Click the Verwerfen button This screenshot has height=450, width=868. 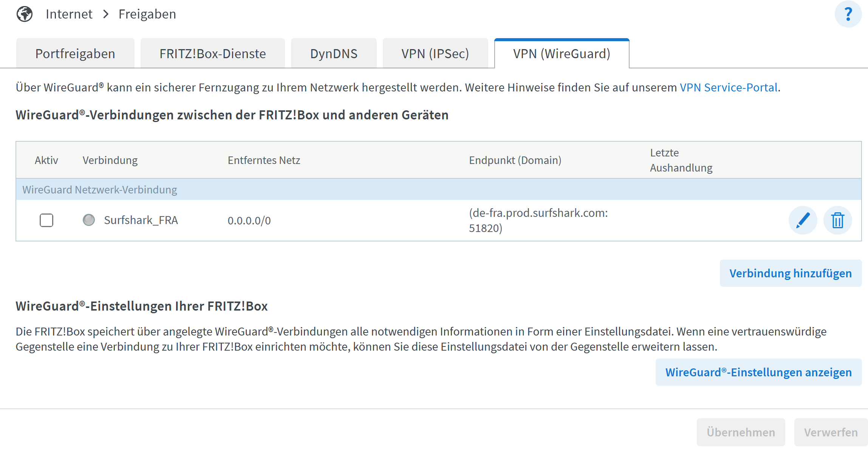click(831, 432)
